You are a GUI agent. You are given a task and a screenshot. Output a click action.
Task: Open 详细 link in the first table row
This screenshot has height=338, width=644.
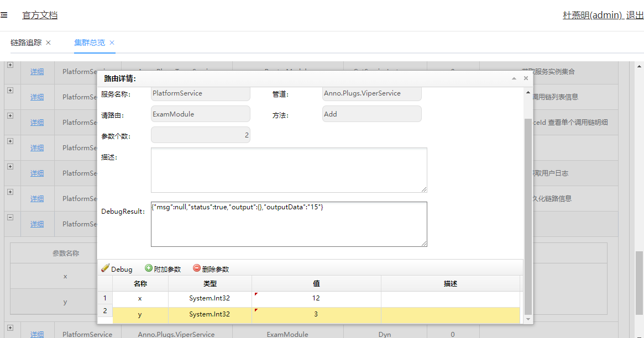[x=37, y=72]
